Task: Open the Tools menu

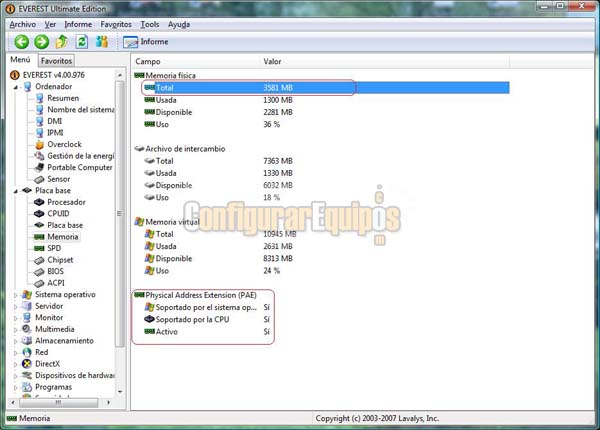Action: pyautogui.click(x=150, y=24)
